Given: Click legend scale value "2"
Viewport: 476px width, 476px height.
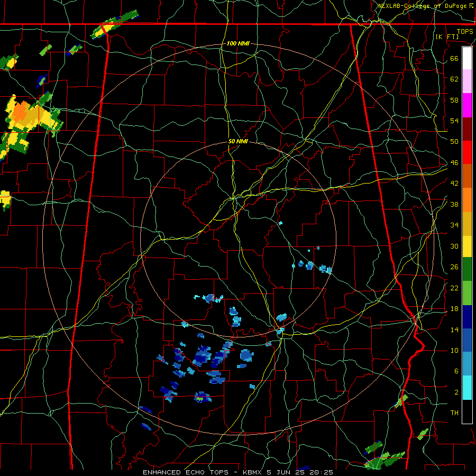Looking at the screenshot, I should tap(456, 392).
